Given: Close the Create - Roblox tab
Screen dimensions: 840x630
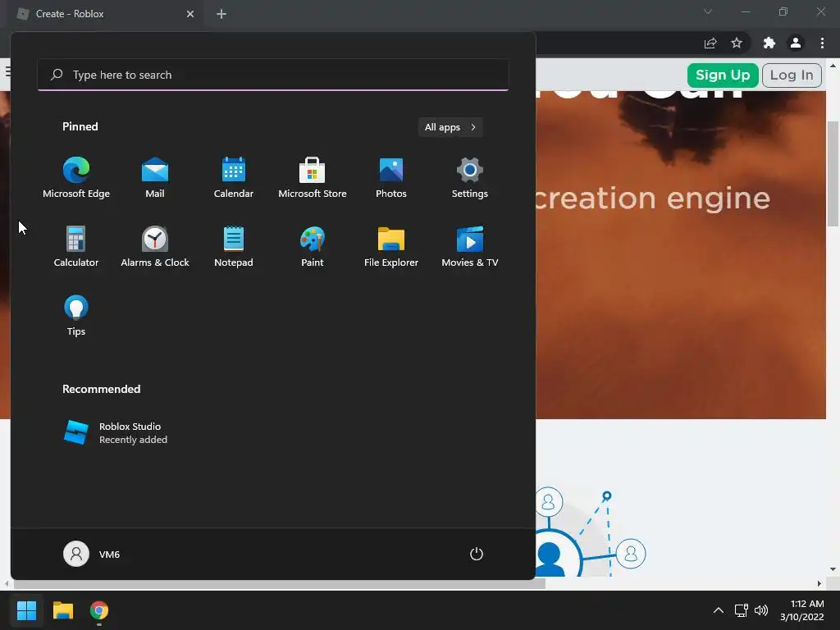Looking at the screenshot, I should pyautogui.click(x=190, y=14).
